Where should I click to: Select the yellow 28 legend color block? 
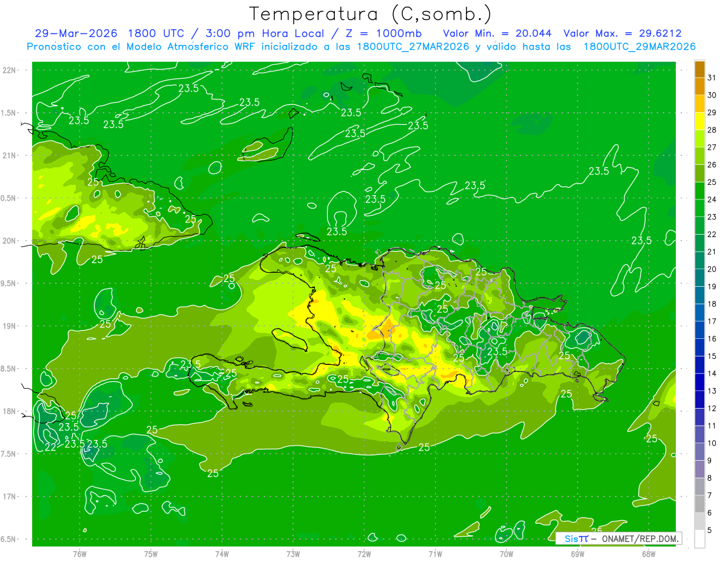point(699,122)
